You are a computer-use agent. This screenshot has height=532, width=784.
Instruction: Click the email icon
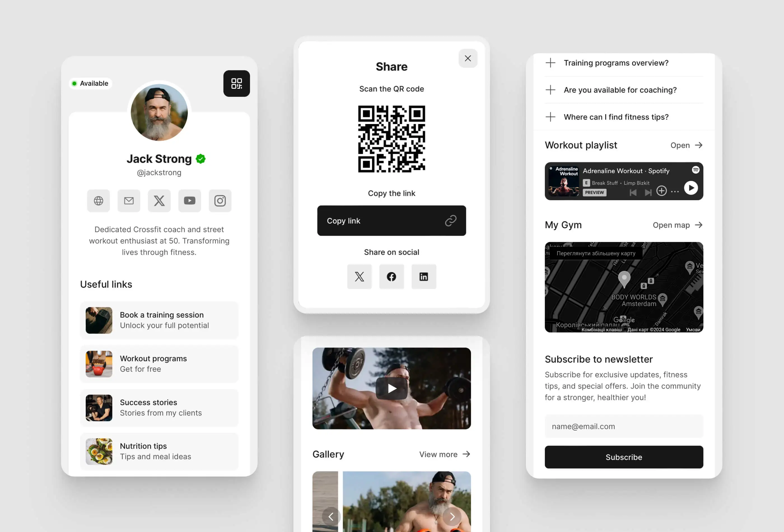(x=129, y=200)
